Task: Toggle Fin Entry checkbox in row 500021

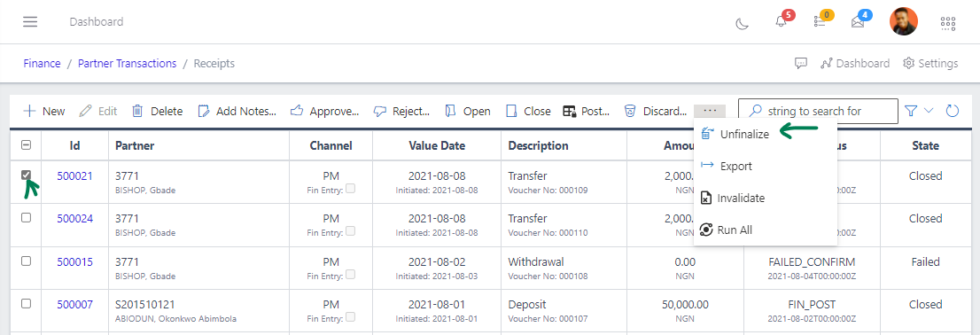Action: coord(351,189)
